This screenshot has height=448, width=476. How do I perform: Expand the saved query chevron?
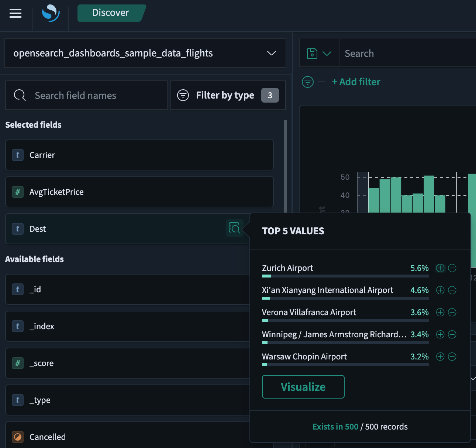point(327,53)
